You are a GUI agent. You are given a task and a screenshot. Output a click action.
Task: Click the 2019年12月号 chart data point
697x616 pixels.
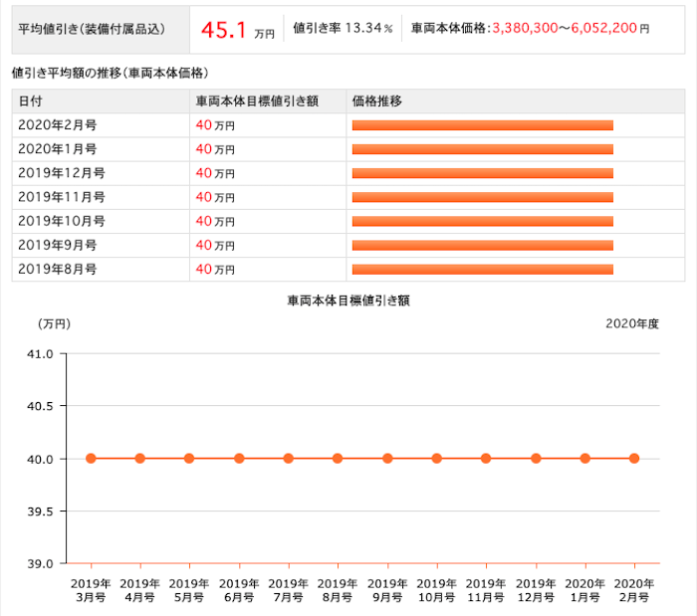[536, 459]
